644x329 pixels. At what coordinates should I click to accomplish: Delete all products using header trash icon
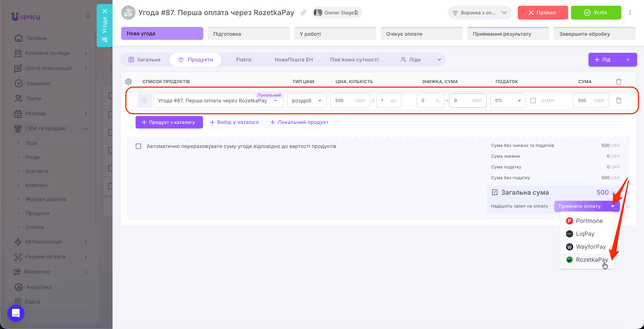(x=618, y=82)
